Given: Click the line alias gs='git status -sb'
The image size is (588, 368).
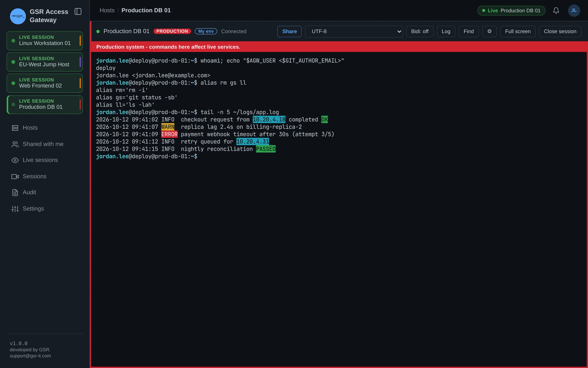Looking at the screenshot, I should pyautogui.click(x=136, y=97).
